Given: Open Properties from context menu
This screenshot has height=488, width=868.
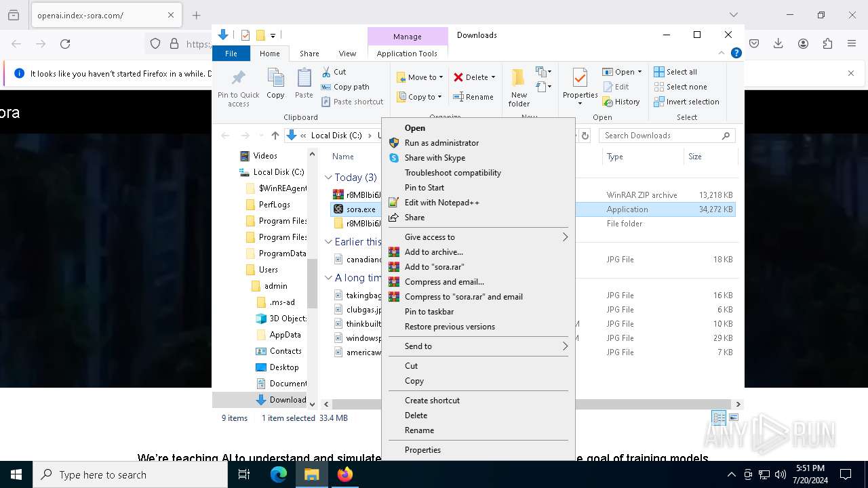Looking at the screenshot, I should click(422, 450).
